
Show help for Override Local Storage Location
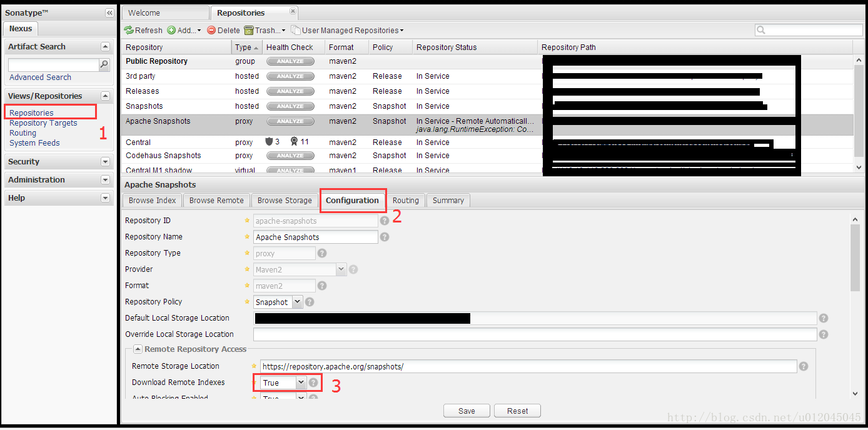[824, 334]
